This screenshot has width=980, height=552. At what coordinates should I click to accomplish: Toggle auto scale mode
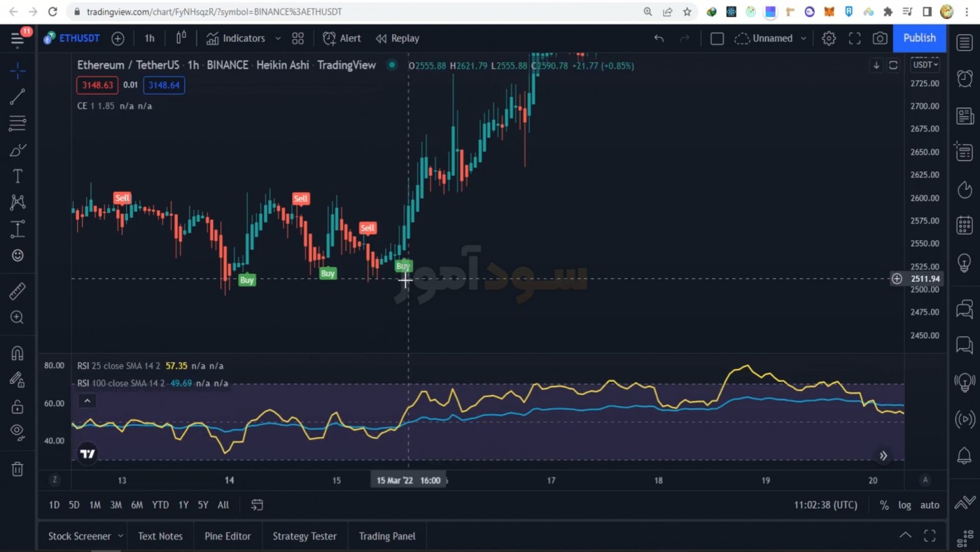[930, 505]
